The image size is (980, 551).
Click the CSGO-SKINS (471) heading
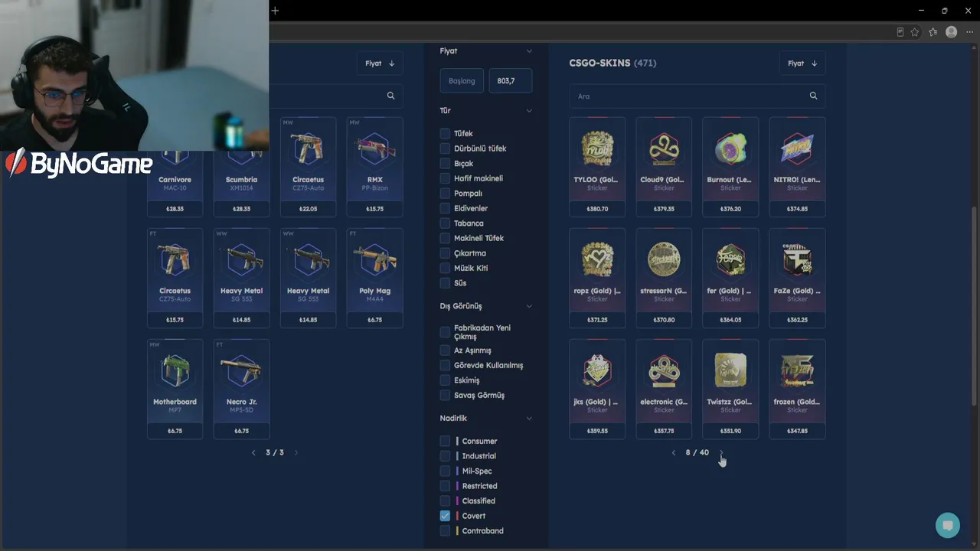(612, 63)
